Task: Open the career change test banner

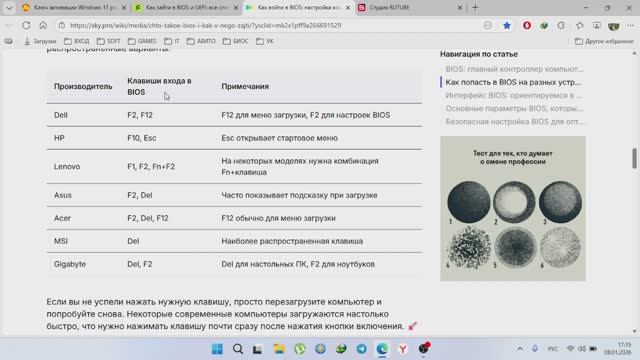Action: coord(513,209)
